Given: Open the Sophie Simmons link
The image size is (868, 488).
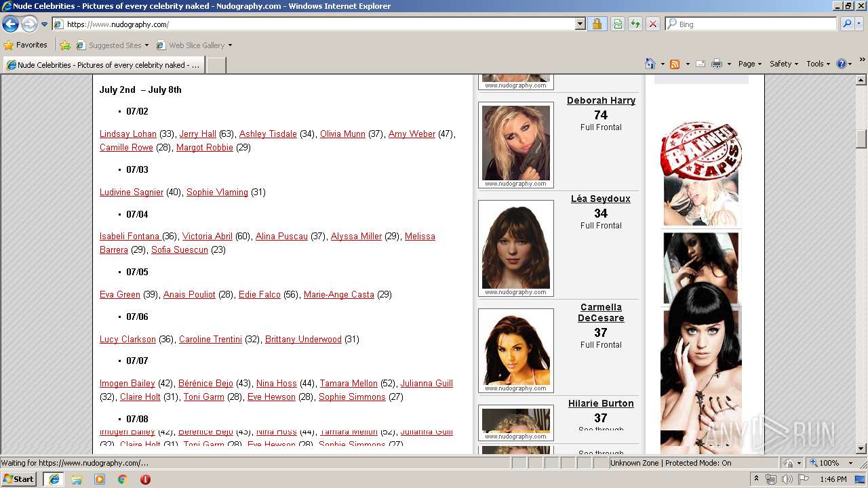Looking at the screenshot, I should pos(352,397).
